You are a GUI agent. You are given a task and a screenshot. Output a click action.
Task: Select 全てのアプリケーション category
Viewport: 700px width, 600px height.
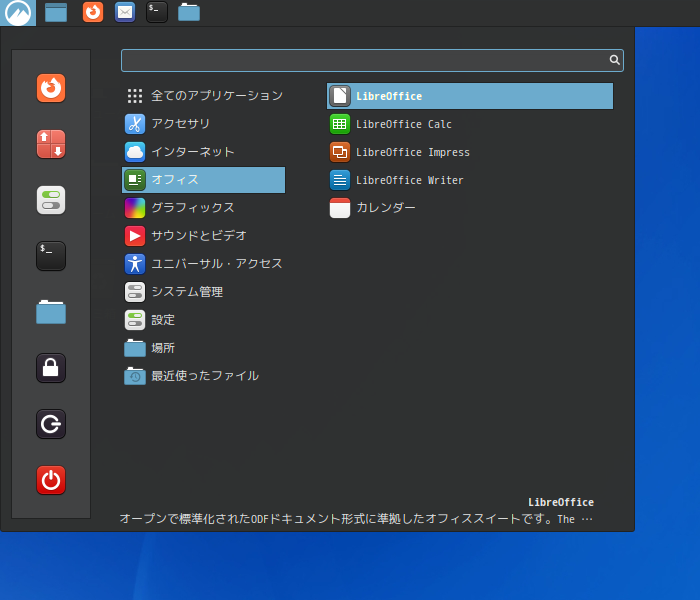204,96
